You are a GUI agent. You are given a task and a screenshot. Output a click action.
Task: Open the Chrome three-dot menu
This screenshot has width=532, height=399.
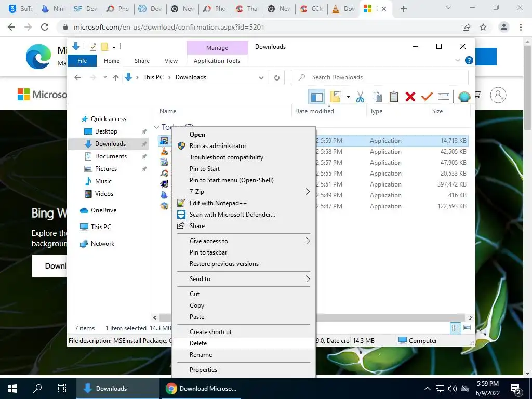point(521,27)
